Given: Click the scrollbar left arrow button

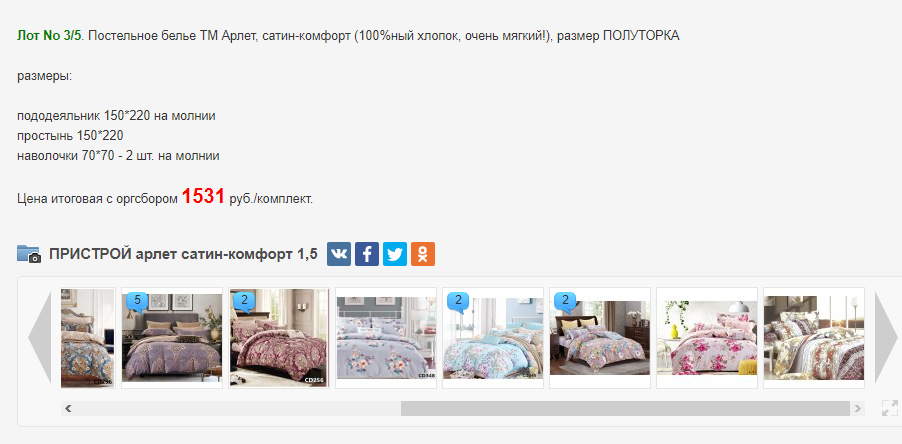Looking at the screenshot, I should [68, 408].
